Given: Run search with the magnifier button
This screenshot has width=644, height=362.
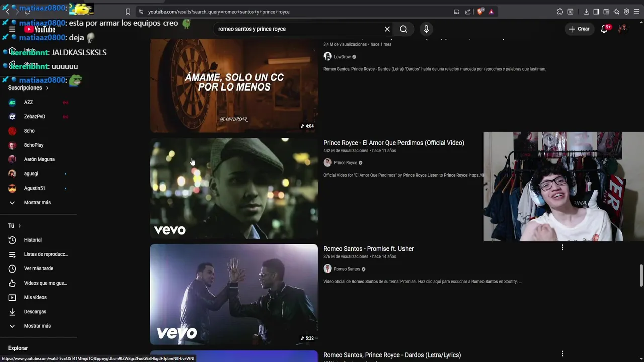Looking at the screenshot, I should point(404,29).
